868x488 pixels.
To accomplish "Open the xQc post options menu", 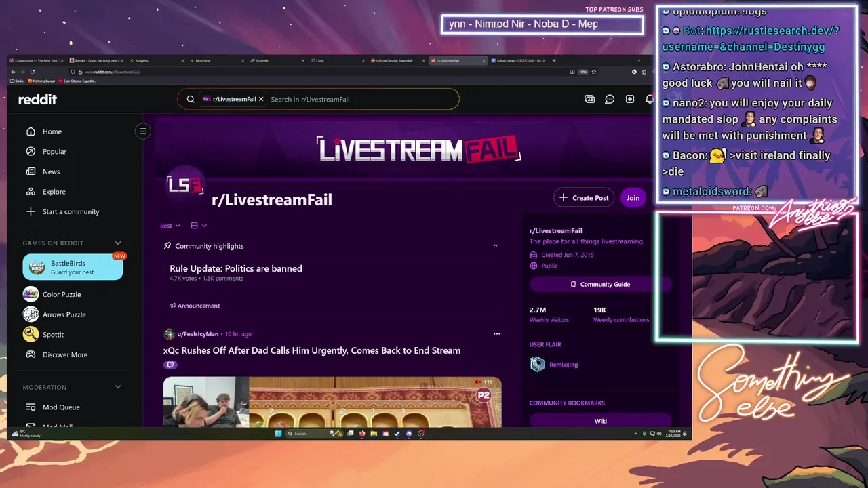I will tap(496, 333).
